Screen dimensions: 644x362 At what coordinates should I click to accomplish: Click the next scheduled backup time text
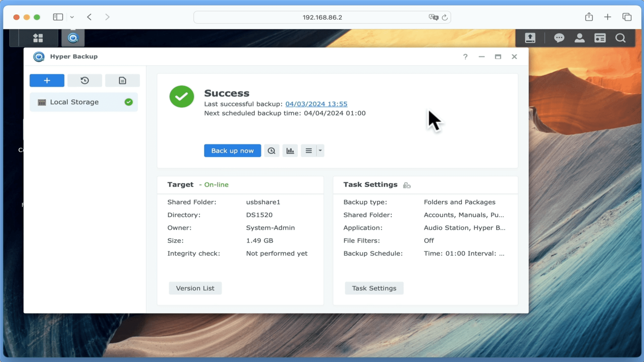click(x=285, y=113)
